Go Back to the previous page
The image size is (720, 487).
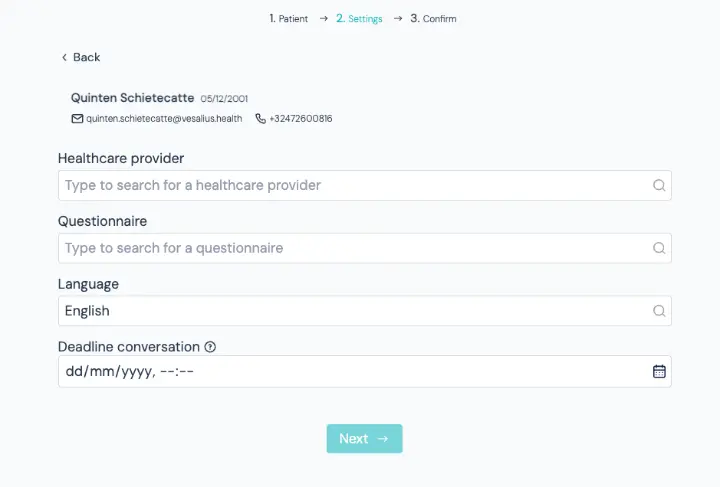click(81, 57)
